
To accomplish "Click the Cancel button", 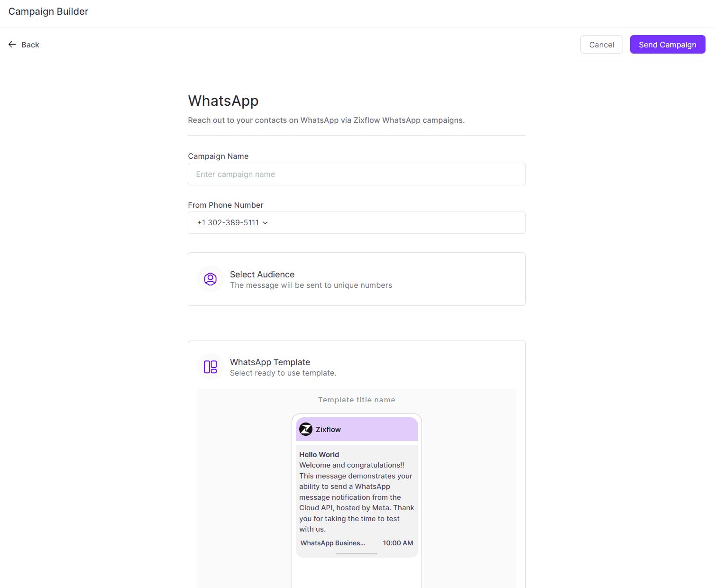I will (x=601, y=44).
